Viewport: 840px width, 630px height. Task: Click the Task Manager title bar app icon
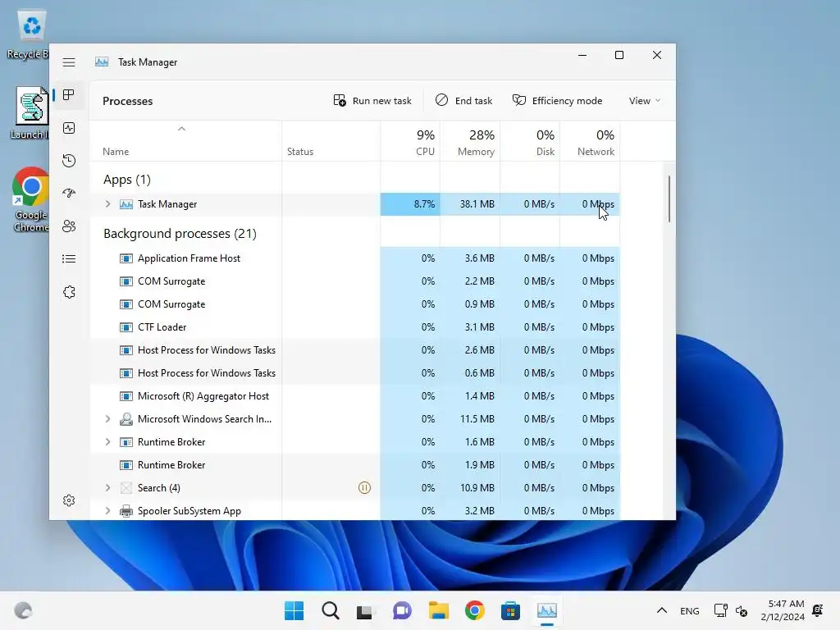(x=102, y=62)
